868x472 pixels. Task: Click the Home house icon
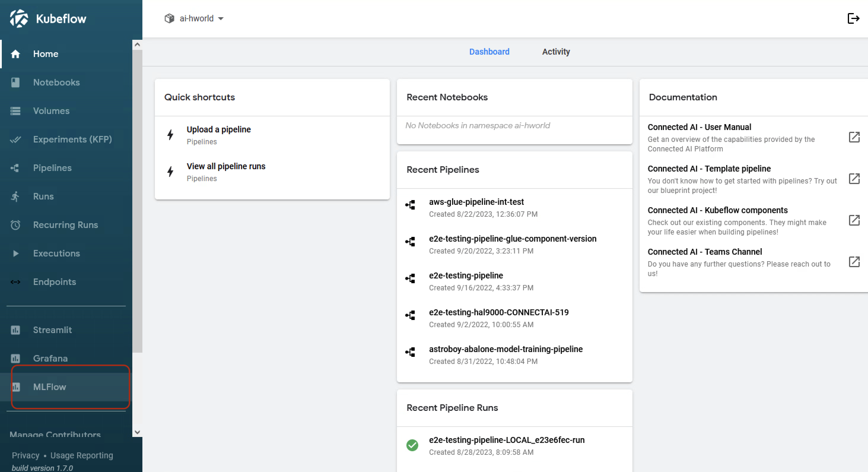[x=15, y=54]
